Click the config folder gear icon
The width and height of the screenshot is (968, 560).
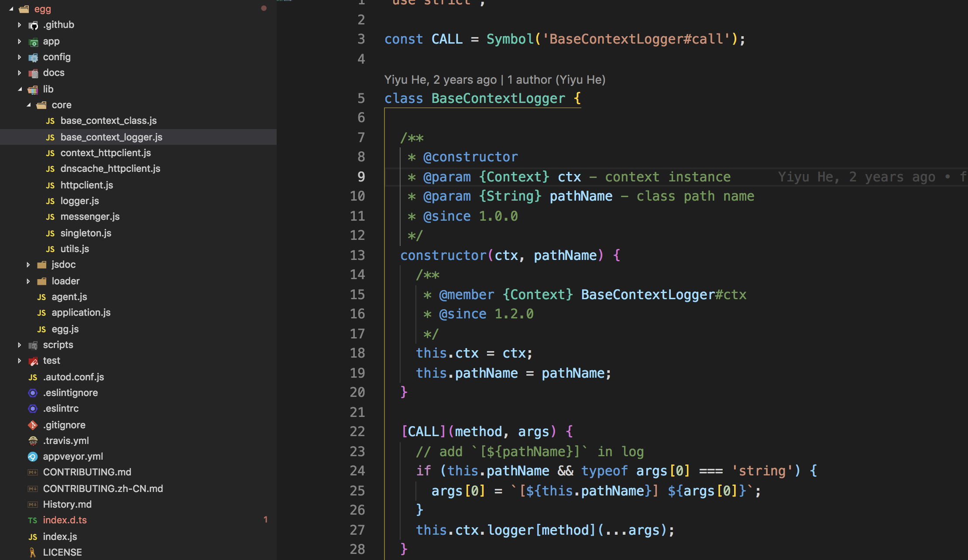(x=33, y=58)
